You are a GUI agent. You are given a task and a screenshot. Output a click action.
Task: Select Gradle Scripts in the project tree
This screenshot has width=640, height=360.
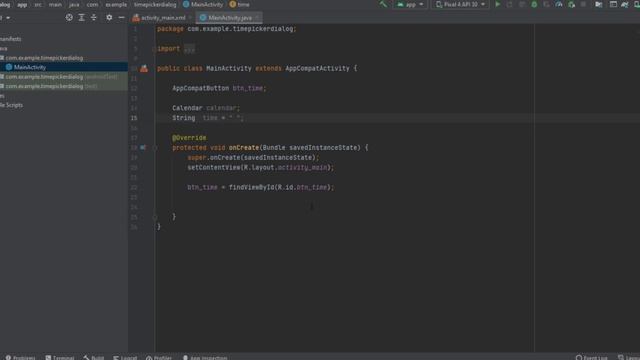pyautogui.click(x=11, y=105)
